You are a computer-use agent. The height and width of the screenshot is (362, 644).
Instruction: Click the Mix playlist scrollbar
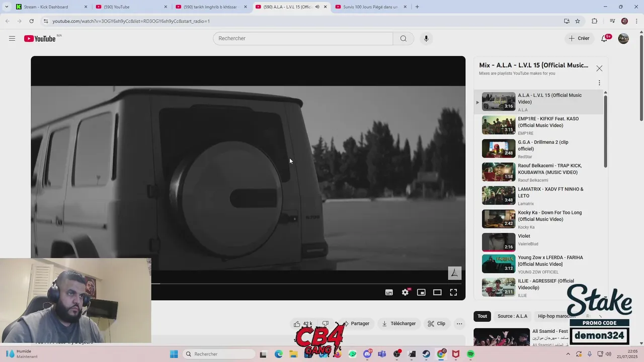[605, 131]
